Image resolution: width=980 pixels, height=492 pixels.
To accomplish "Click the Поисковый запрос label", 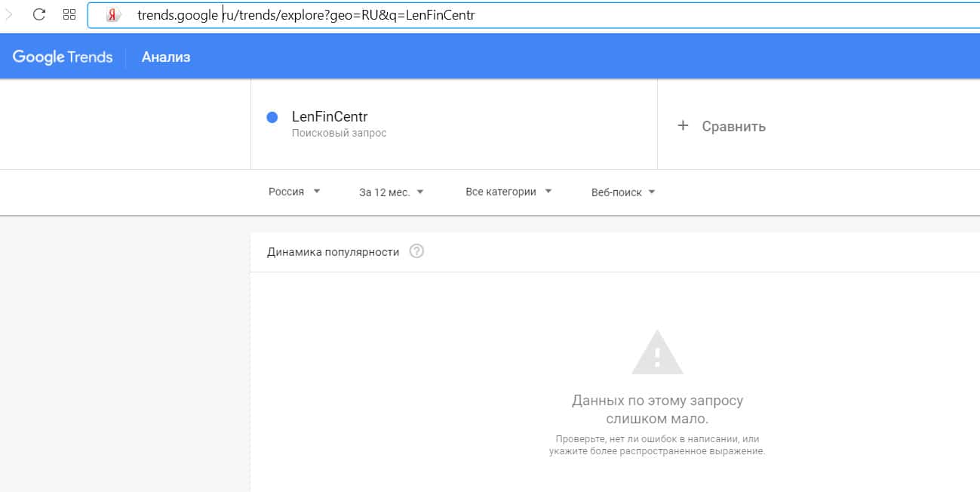I will (x=339, y=133).
